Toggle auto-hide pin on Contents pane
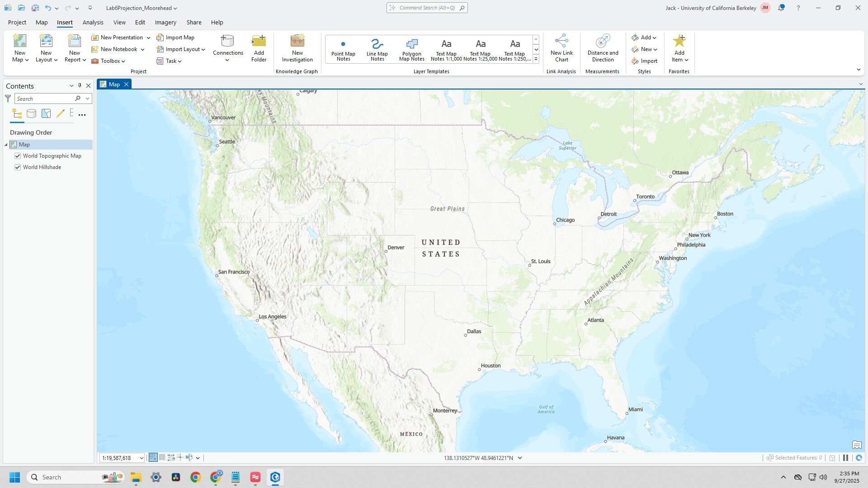 pyautogui.click(x=80, y=86)
